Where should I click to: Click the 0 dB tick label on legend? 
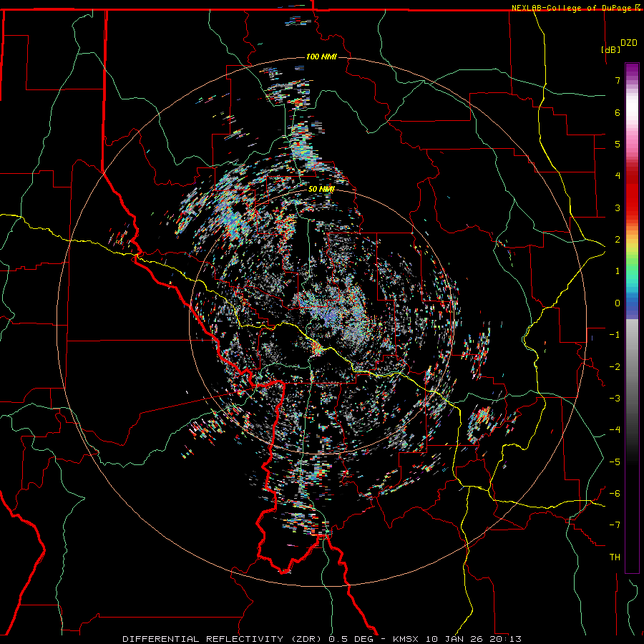tap(617, 303)
